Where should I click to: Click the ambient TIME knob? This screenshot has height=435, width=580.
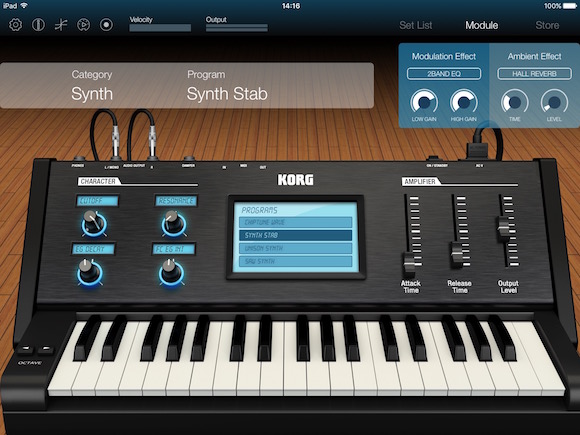515,102
